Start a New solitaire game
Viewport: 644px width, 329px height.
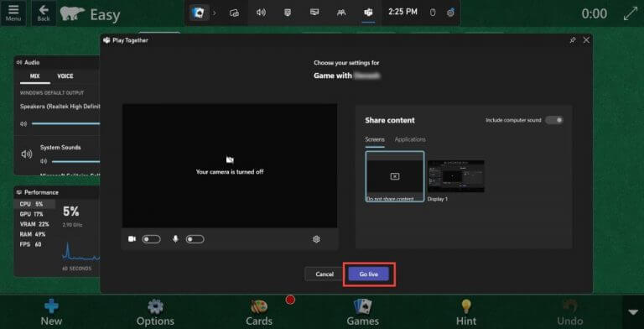click(51, 312)
